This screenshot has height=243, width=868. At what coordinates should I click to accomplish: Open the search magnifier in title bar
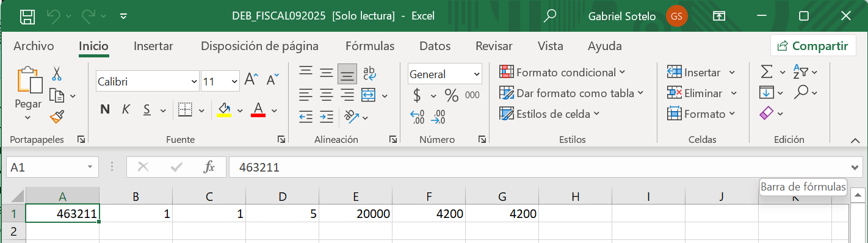550,16
